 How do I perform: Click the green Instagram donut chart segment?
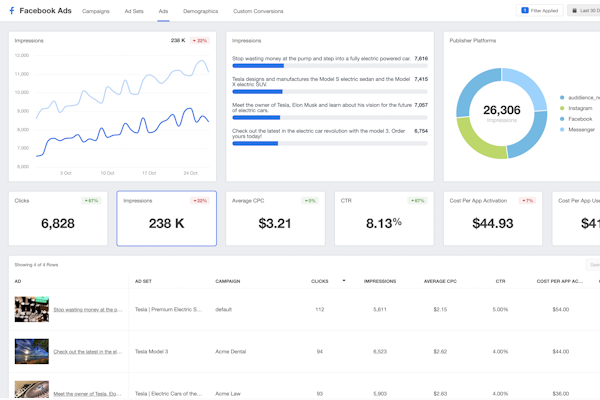(x=476, y=142)
